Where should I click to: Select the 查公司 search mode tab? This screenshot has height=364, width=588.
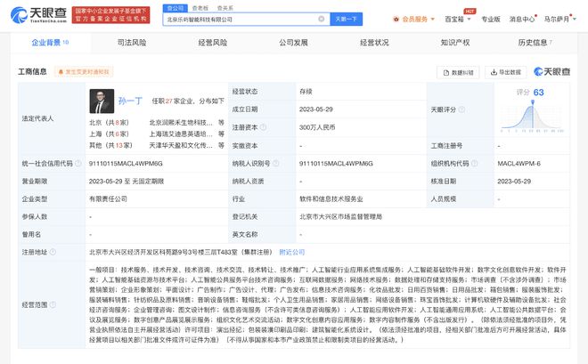coord(176,8)
